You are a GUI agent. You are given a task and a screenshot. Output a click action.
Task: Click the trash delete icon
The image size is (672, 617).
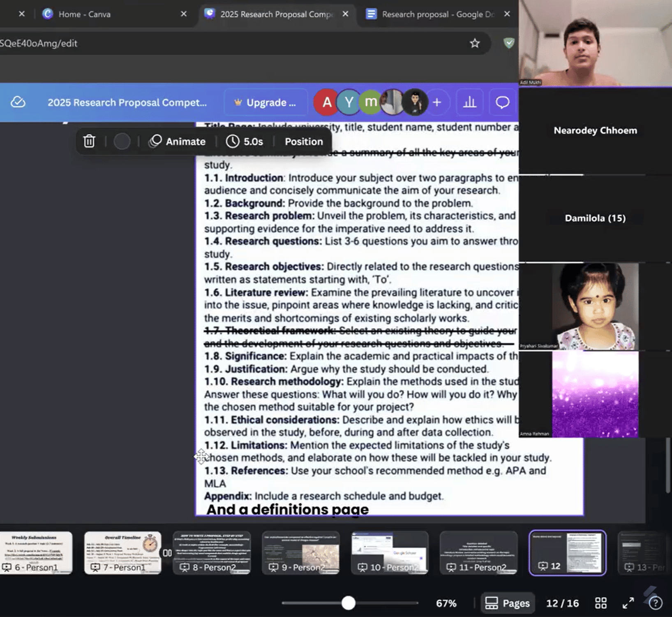click(89, 141)
